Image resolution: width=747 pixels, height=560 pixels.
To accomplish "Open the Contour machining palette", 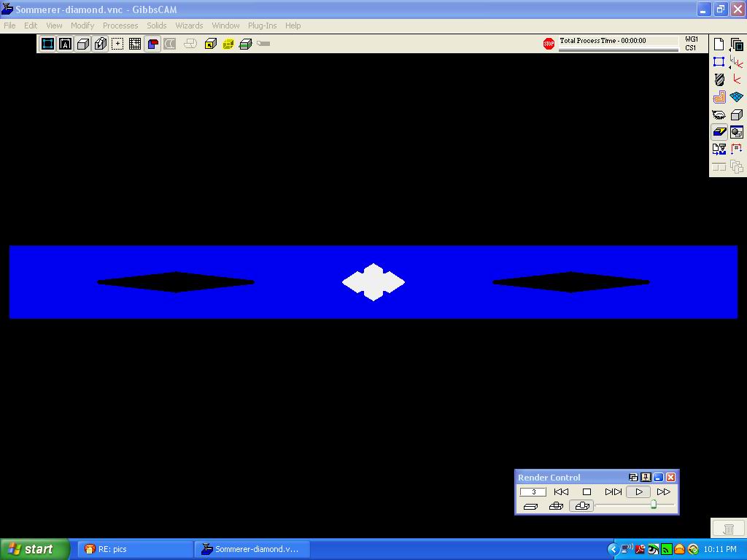I will point(719,97).
